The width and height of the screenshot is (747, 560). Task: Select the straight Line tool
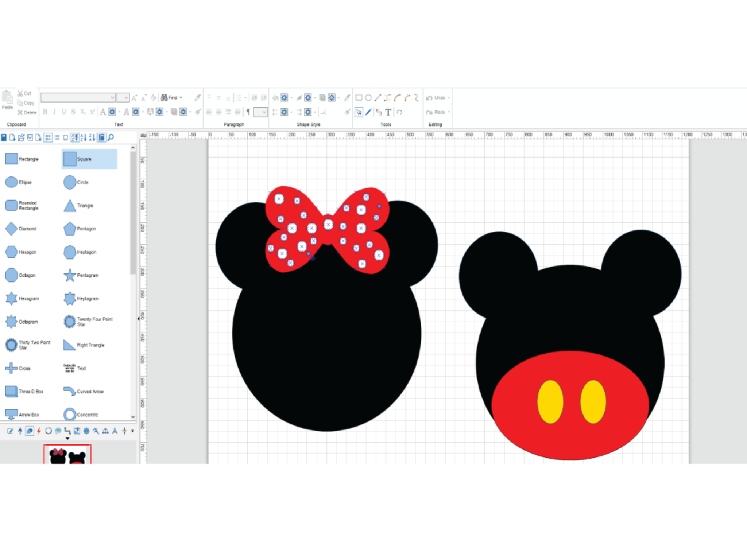(378, 98)
